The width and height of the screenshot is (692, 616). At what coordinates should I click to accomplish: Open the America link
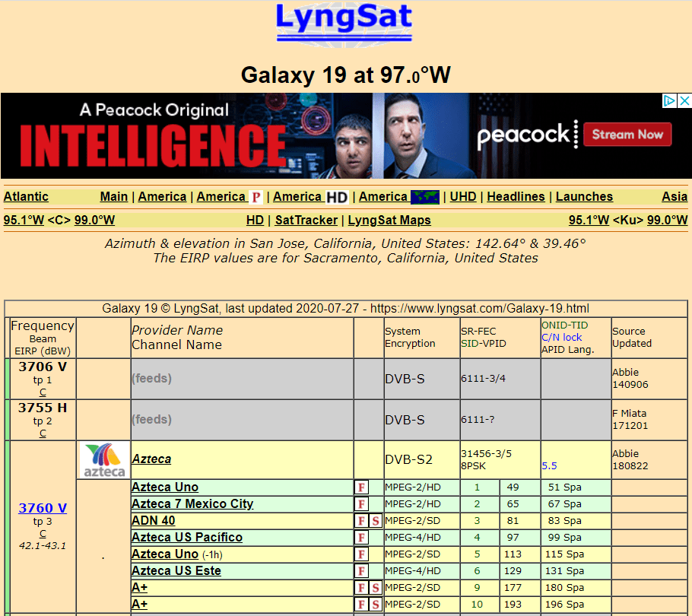(x=163, y=197)
